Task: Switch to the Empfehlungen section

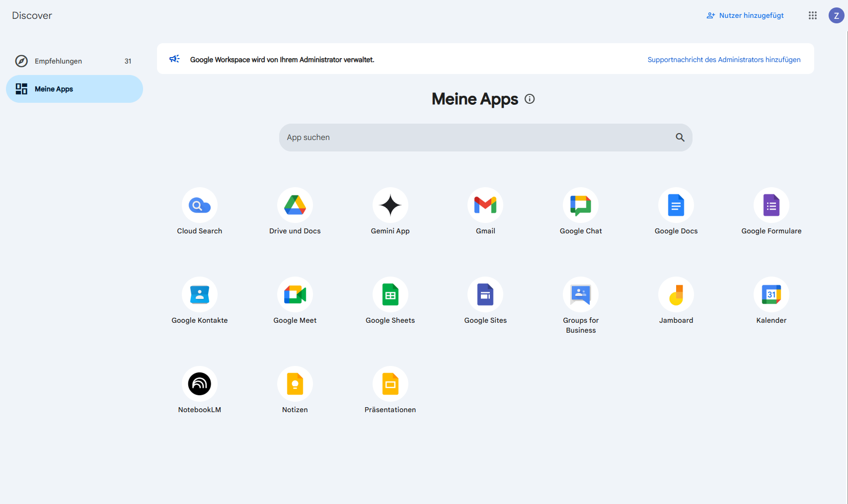Action: pyautogui.click(x=58, y=61)
